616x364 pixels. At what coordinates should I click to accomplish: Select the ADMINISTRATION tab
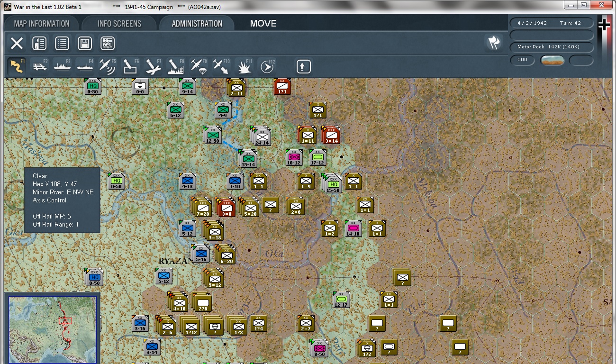(197, 24)
